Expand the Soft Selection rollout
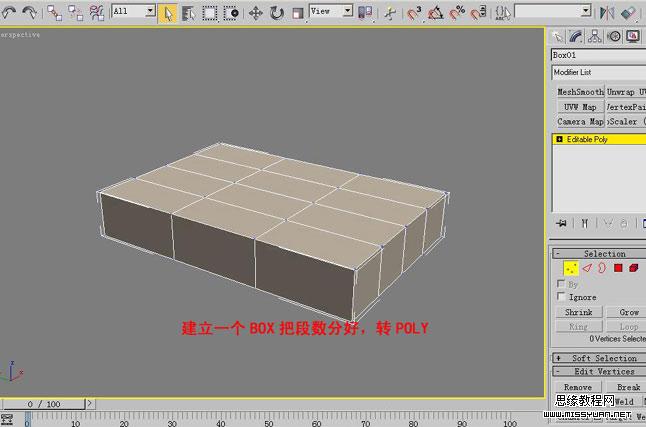This screenshot has height=427, width=646. pos(599,358)
